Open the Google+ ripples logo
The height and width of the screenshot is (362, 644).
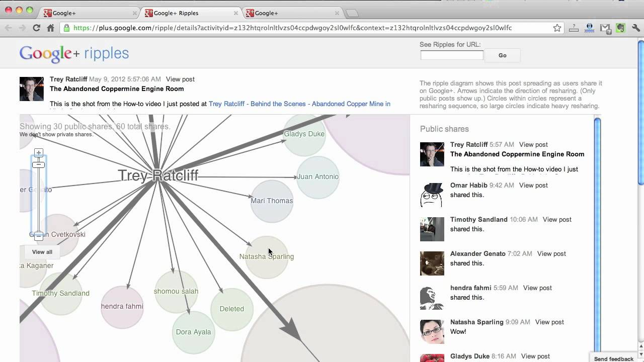pos(74,54)
